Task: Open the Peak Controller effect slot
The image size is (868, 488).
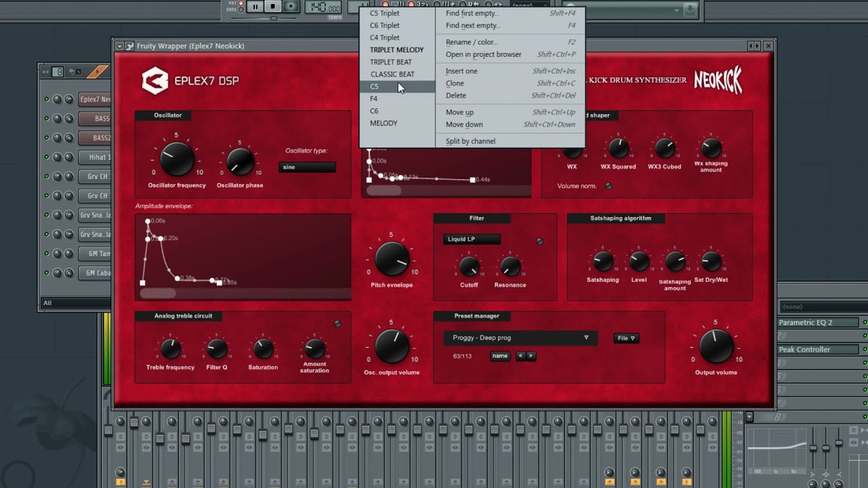Action: point(818,350)
